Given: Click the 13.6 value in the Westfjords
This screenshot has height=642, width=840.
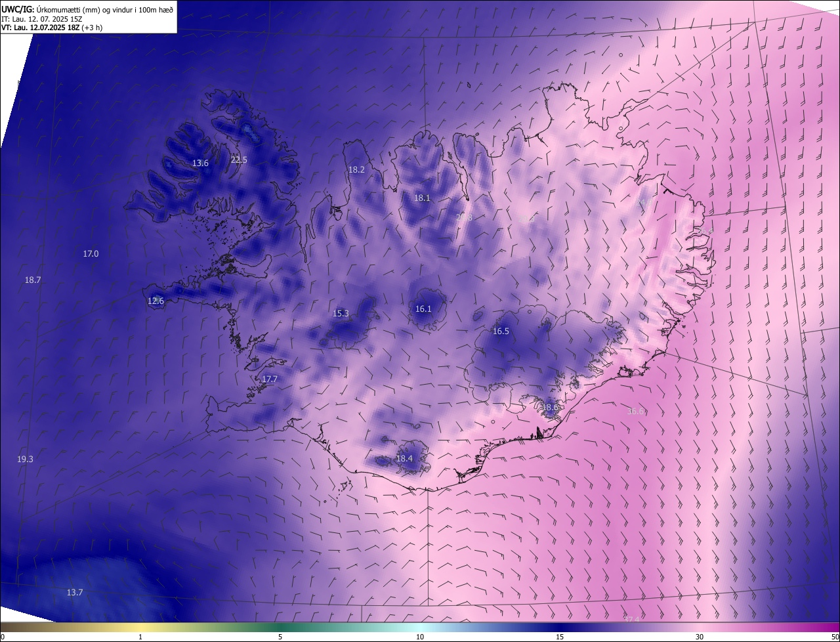Looking at the screenshot, I should pos(200,163).
